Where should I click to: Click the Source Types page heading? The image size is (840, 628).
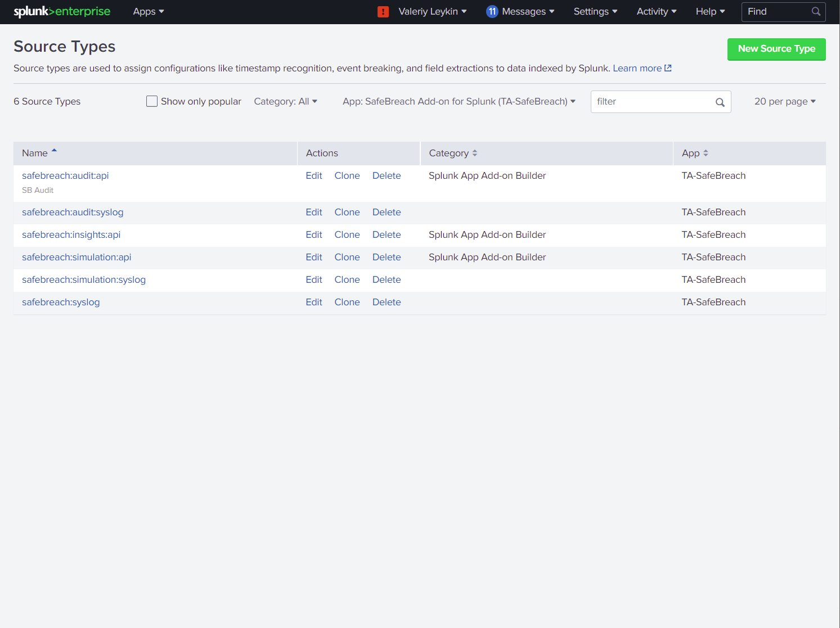(x=65, y=47)
